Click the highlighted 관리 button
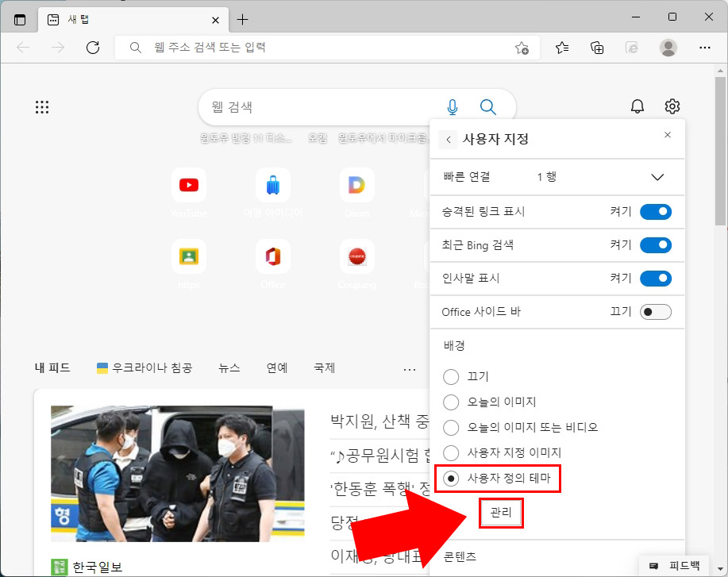The image size is (728, 577). 501,513
